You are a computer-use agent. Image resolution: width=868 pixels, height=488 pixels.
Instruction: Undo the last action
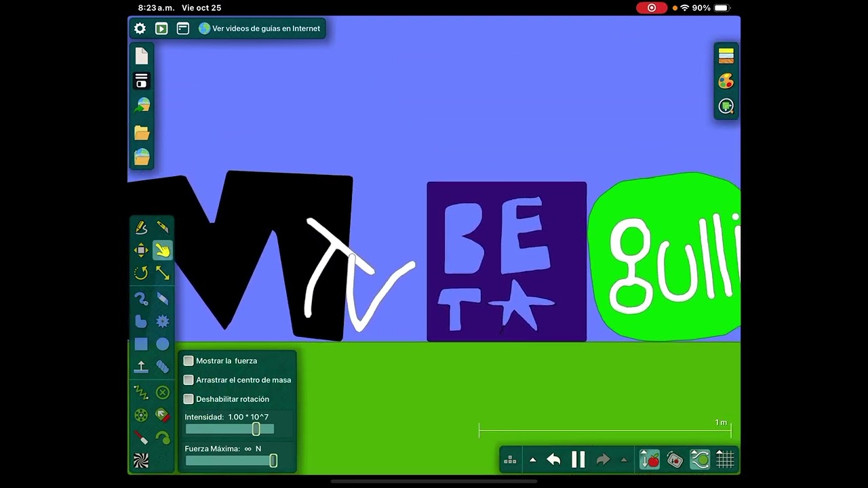[x=553, y=460]
